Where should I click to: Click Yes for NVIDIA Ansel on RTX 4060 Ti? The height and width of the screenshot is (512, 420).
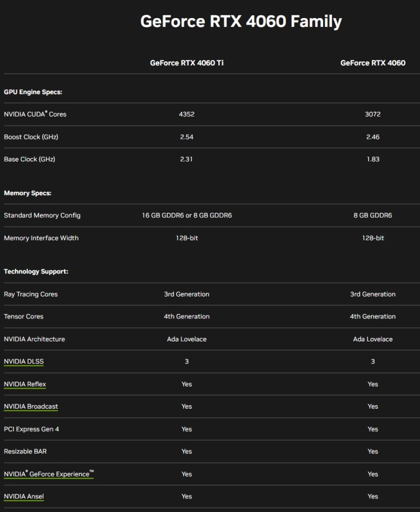point(186,496)
